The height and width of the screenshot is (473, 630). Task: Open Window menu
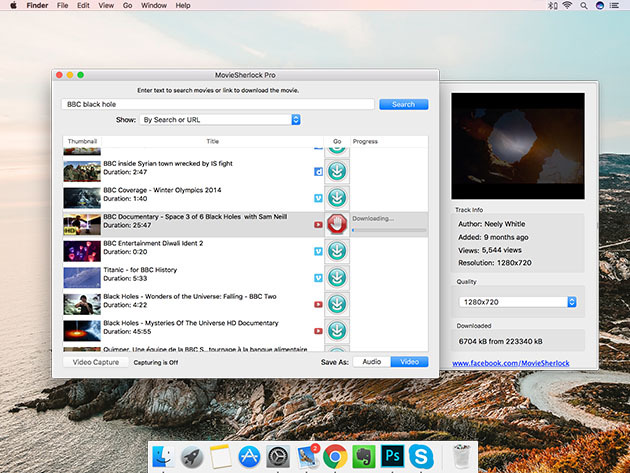(x=154, y=6)
